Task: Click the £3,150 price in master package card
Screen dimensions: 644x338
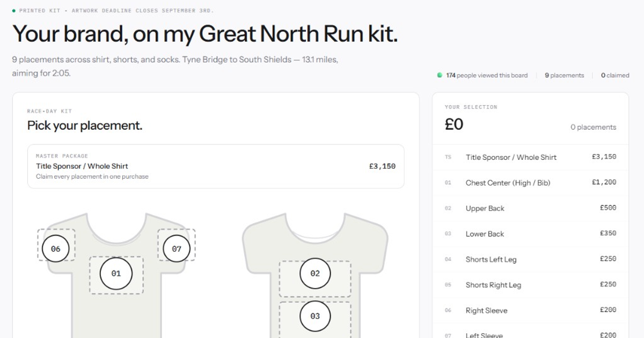Action: point(382,166)
